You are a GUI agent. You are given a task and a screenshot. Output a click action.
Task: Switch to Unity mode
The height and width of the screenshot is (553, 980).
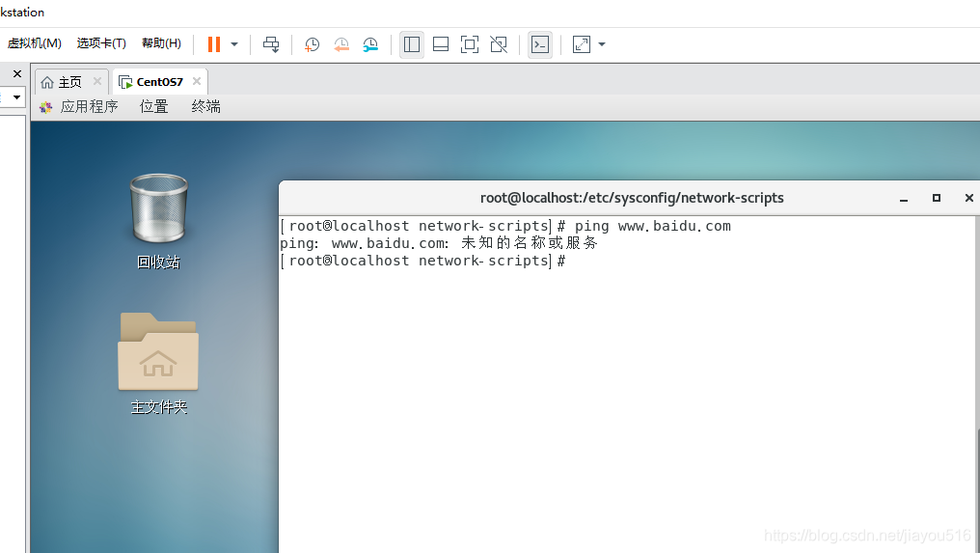tap(499, 44)
